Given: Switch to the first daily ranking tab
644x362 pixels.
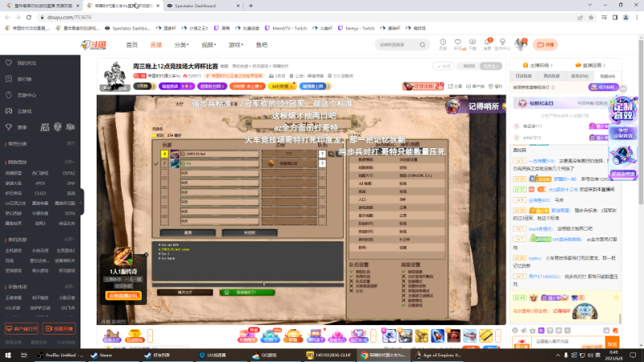Looking at the screenshot, I should point(524,76).
